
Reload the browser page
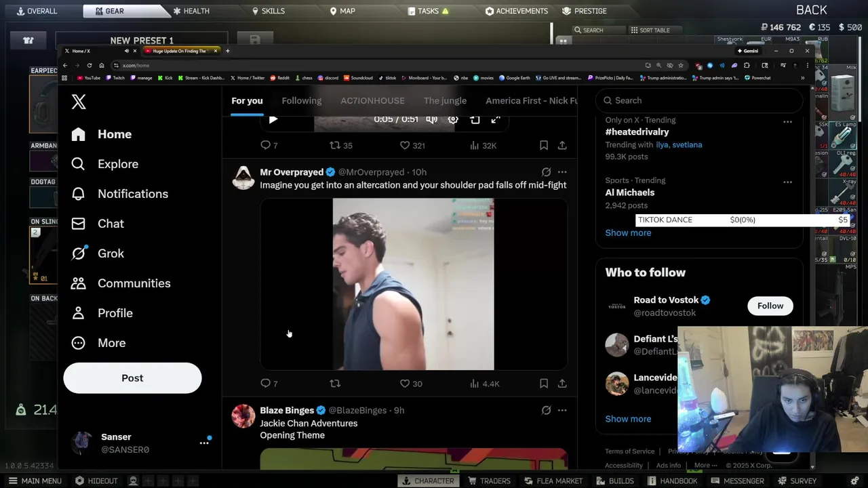click(x=89, y=65)
